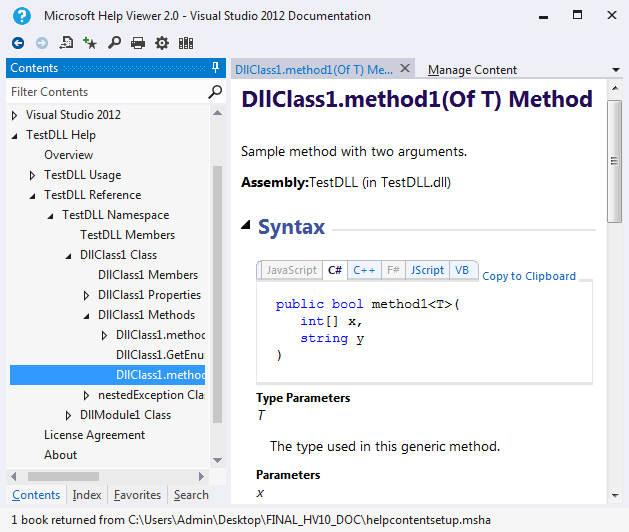The image size is (629, 532).
Task: Open the Overview topic
Action: [69, 155]
